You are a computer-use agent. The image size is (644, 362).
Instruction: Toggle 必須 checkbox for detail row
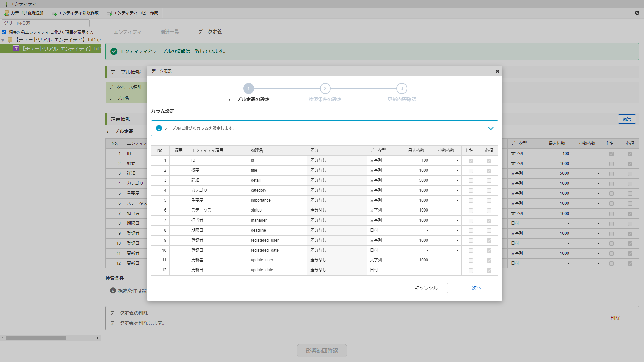point(489,180)
